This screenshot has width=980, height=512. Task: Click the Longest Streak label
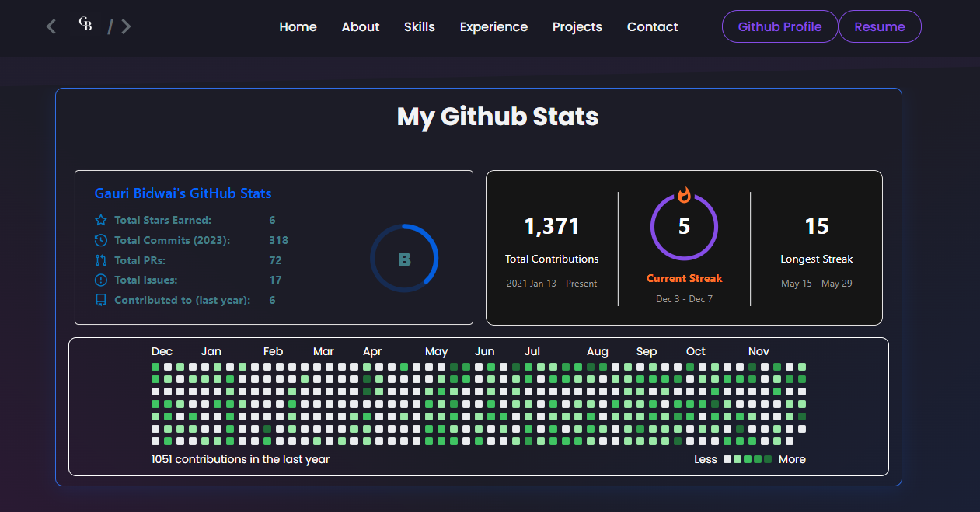click(817, 259)
